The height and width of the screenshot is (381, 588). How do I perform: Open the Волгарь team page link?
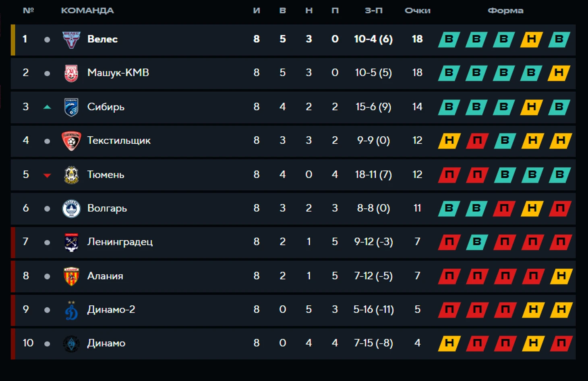107,208
